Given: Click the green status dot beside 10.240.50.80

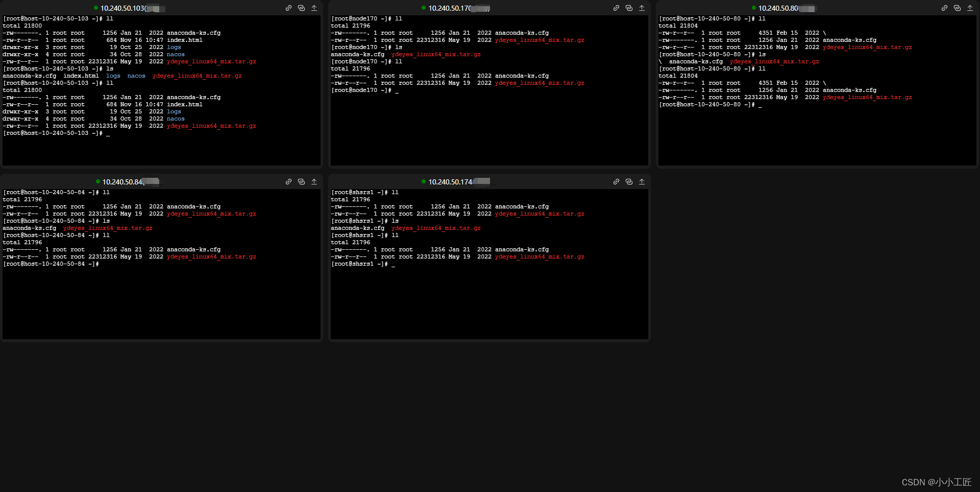Looking at the screenshot, I should (x=754, y=8).
